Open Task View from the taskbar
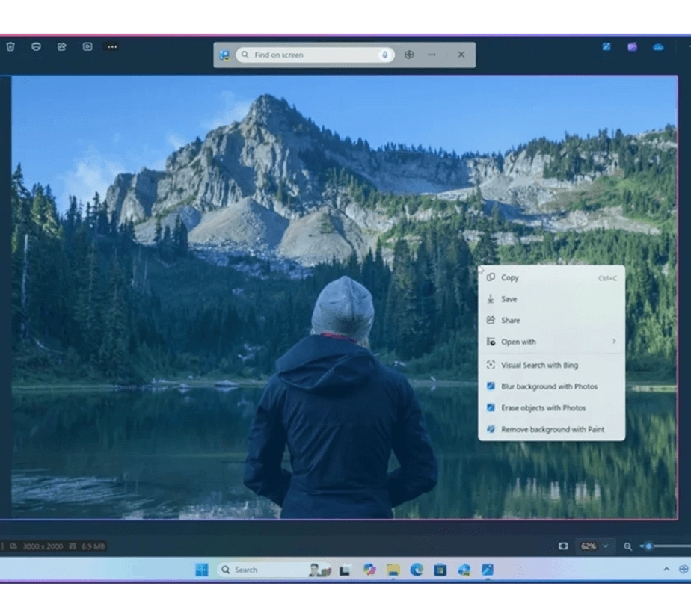Viewport: 691px width, 616px height. 345,570
